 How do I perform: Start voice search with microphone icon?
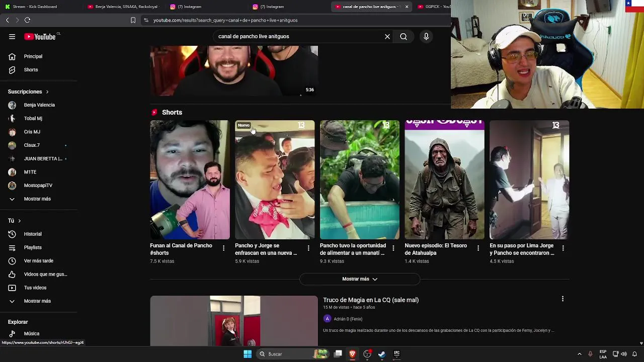click(426, 37)
